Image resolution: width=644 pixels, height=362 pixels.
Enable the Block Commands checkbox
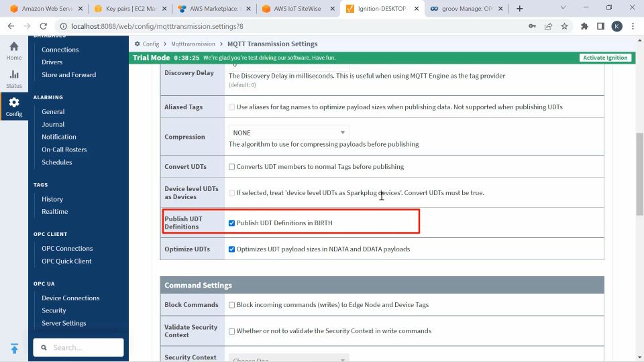click(x=231, y=305)
